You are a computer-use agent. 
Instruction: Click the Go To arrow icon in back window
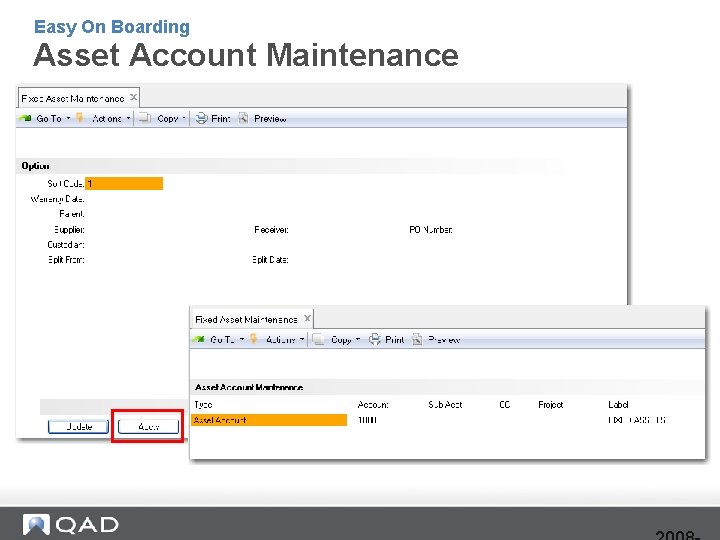click(25, 118)
